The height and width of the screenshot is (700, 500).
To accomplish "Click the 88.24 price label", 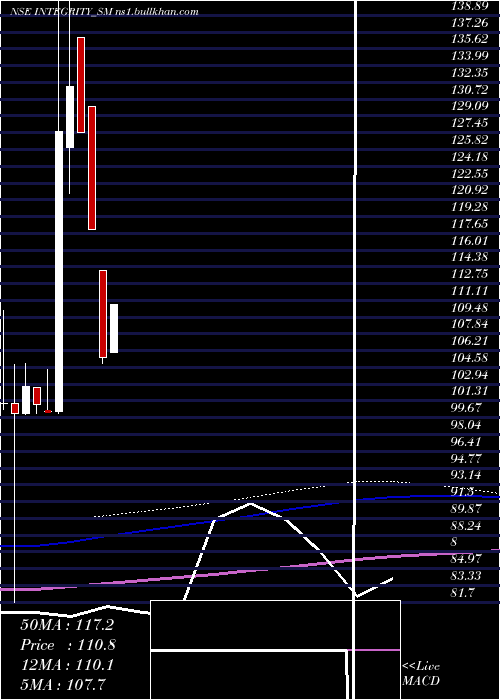I will point(467,526).
